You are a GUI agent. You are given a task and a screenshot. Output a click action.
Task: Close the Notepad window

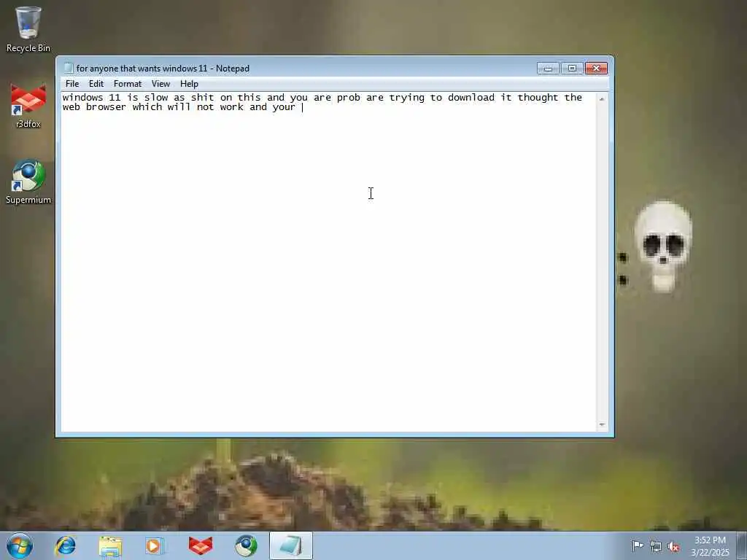coord(596,68)
